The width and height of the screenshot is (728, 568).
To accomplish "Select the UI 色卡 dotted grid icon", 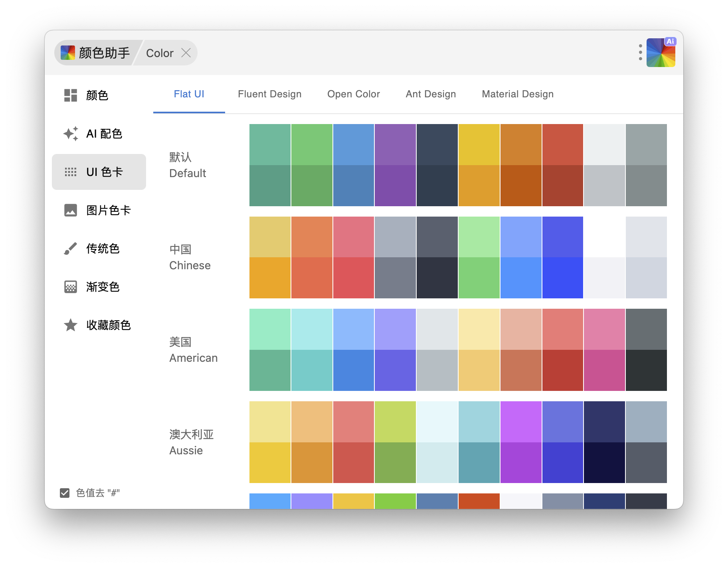I will pos(71,172).
